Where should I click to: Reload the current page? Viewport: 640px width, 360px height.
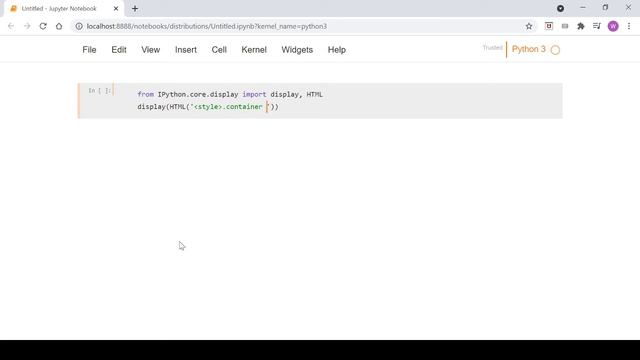pyautogui.click(x=43, y=26)
